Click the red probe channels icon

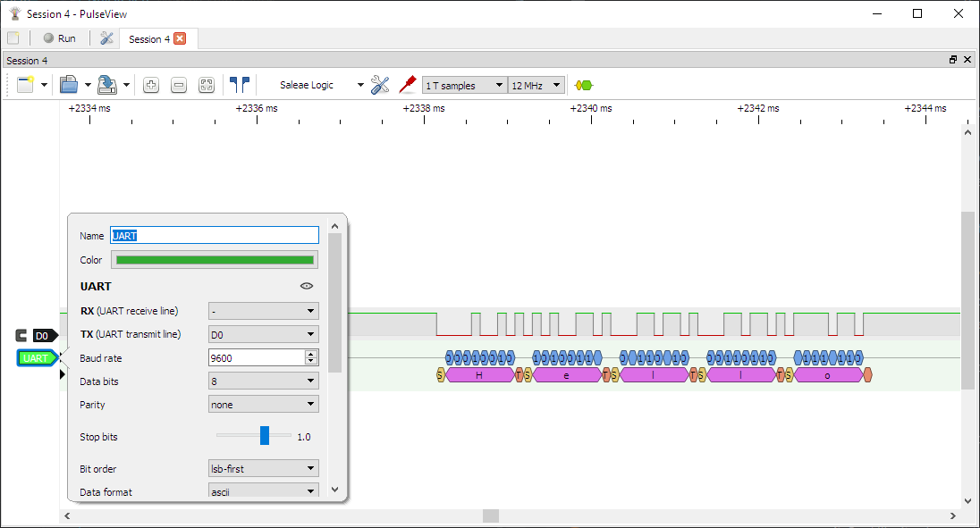pos(408,85)
